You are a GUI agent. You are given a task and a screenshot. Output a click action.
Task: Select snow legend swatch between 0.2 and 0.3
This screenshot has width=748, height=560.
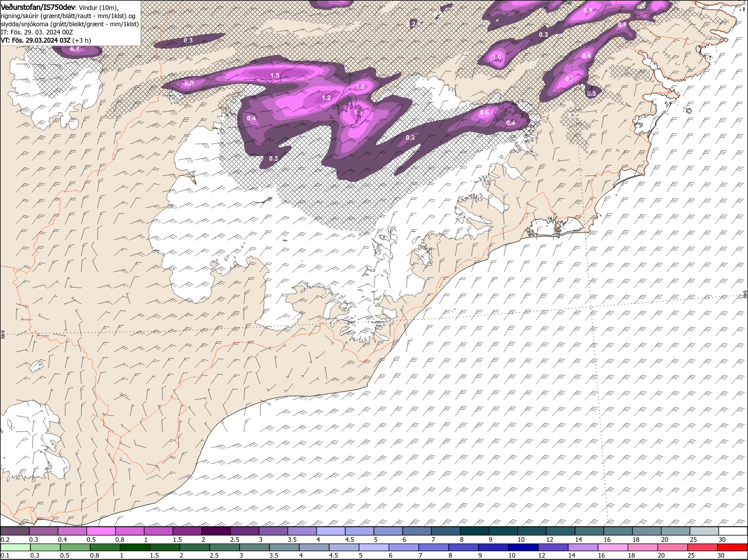click(x=15, y=531)
